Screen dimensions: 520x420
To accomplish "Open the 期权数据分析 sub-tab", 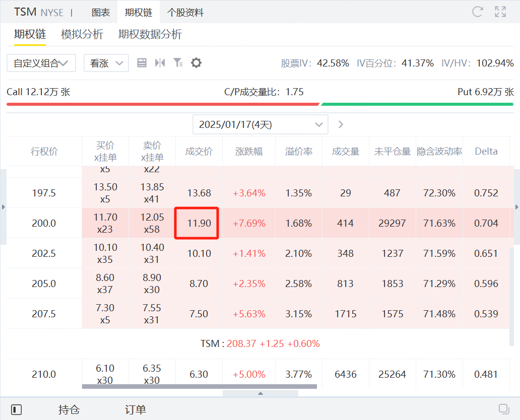I will 150,34.
